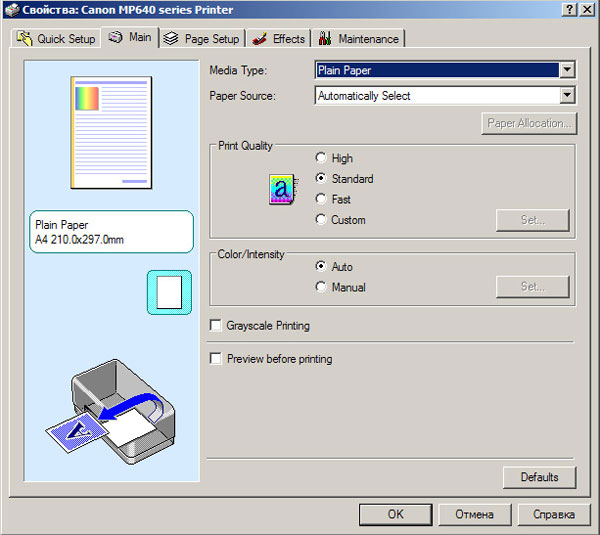Click the Paper Allocation button
The width and height of the screenshot is (600, 535).
529,123
